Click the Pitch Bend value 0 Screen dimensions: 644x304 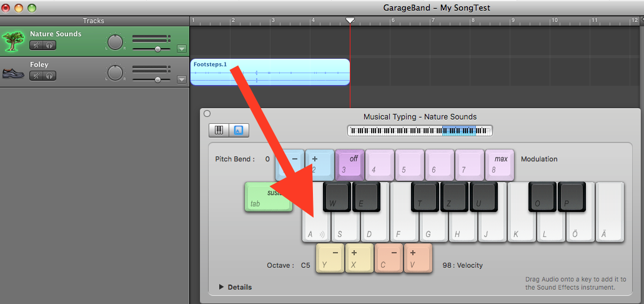pyautogui.click(x=267, y=159)
